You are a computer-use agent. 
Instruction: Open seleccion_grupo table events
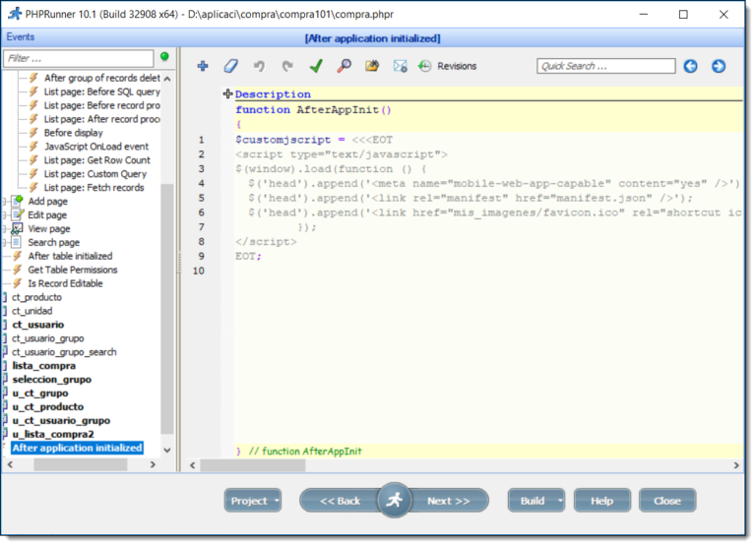[51, 380]
